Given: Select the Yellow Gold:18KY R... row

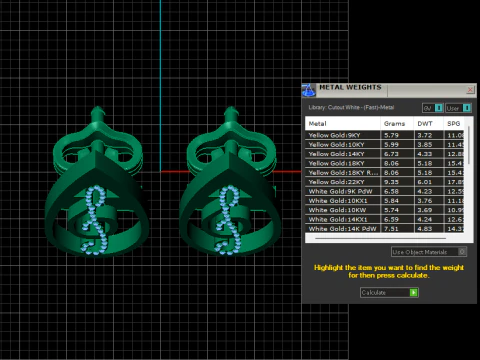Looking at the screenshot, I should click(385, 173).
